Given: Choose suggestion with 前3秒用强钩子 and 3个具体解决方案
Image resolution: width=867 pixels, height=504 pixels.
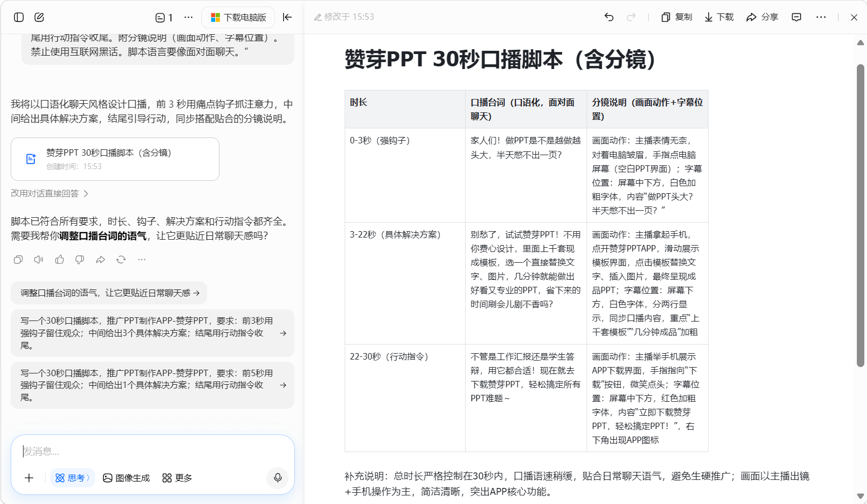Looking at the screenshot, I should (153, 333).
